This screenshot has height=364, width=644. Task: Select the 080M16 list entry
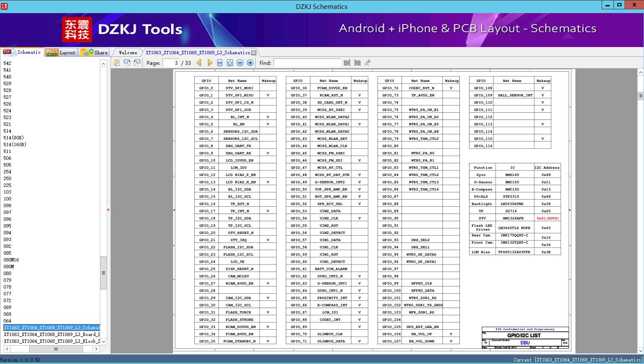[x=11, y=260]
